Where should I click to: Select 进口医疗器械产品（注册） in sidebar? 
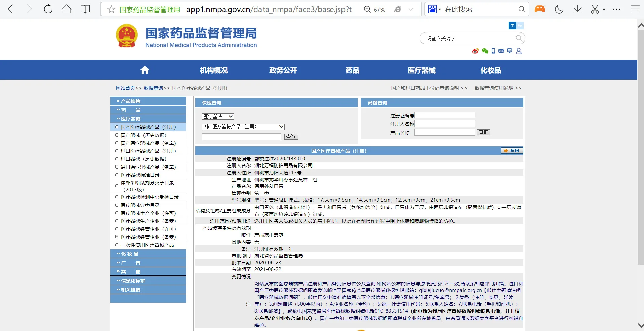148,151
